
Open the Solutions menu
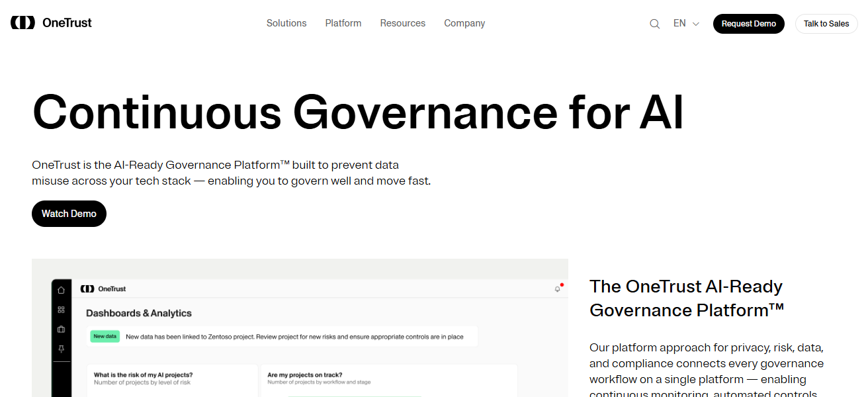pyautogui.click(x=286, y=23)
